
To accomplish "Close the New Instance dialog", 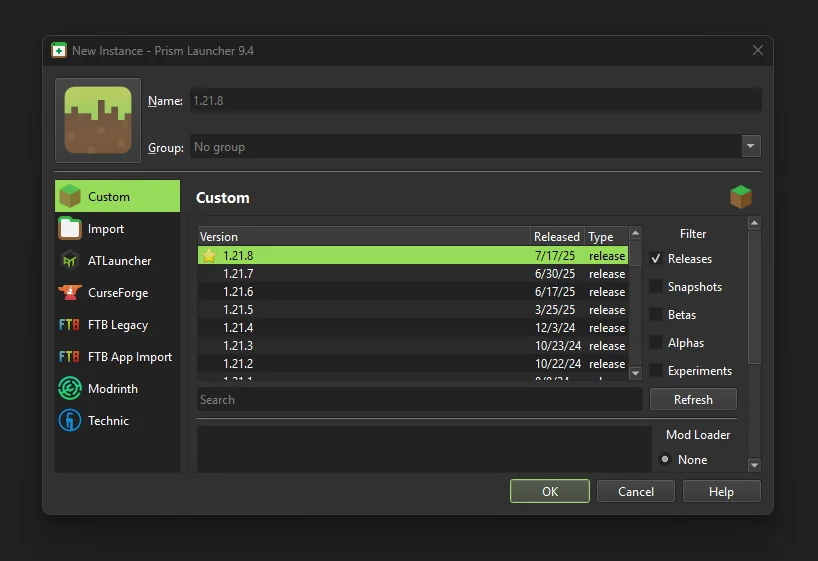I will (757, 50).
